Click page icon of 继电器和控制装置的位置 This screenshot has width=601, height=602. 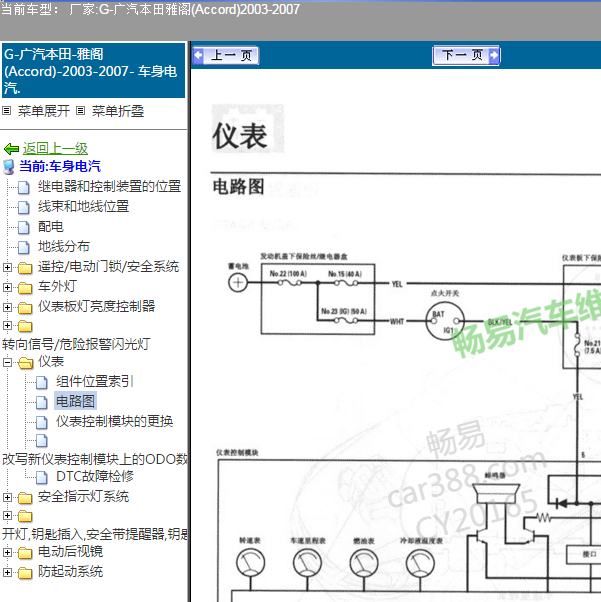click(24, 187)
